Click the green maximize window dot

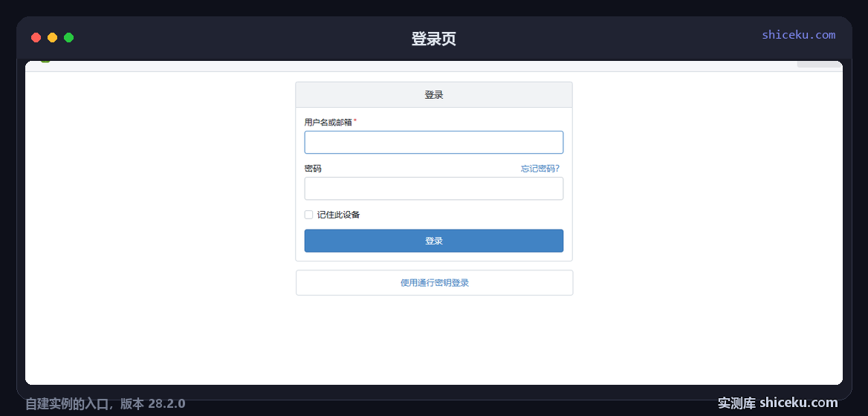[68, 38]
